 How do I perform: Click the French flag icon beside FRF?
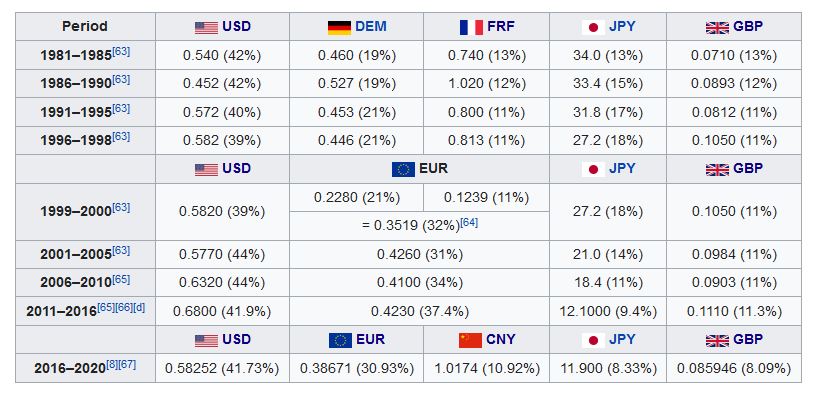(471, 27)
